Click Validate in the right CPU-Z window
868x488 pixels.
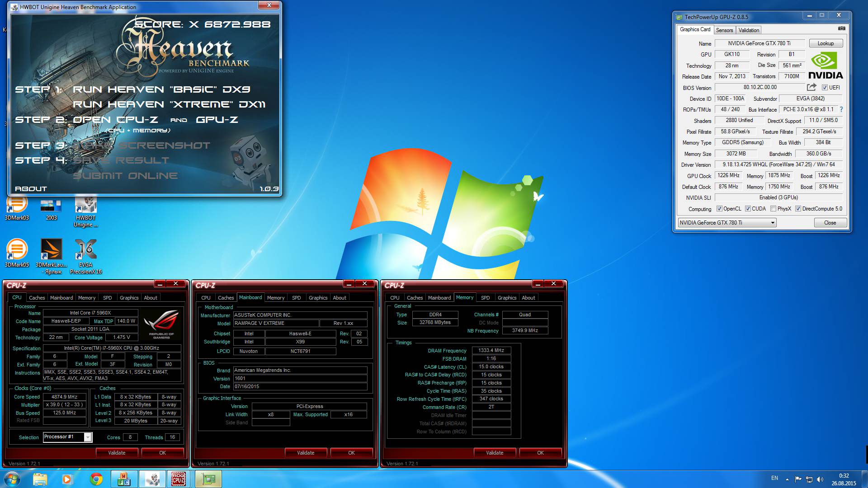pyautogui.click(x=495, y=453)
